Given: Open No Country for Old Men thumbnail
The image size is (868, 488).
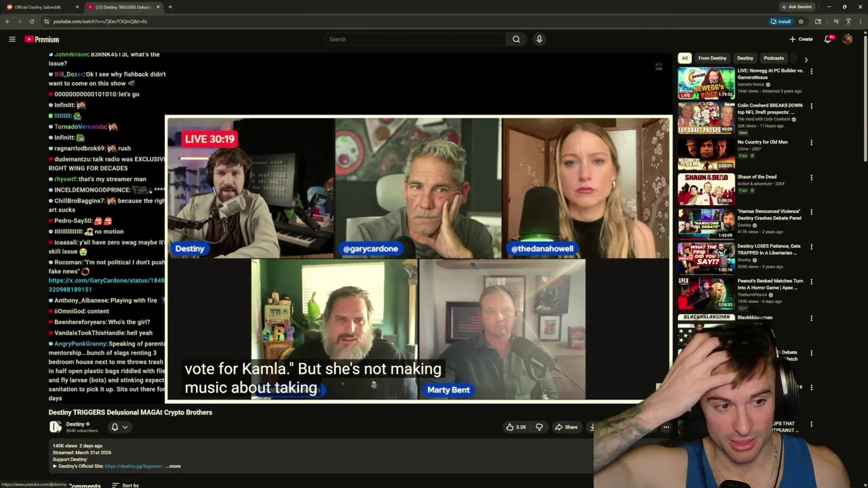Looking at the screenshot, I should coord(706,154).
